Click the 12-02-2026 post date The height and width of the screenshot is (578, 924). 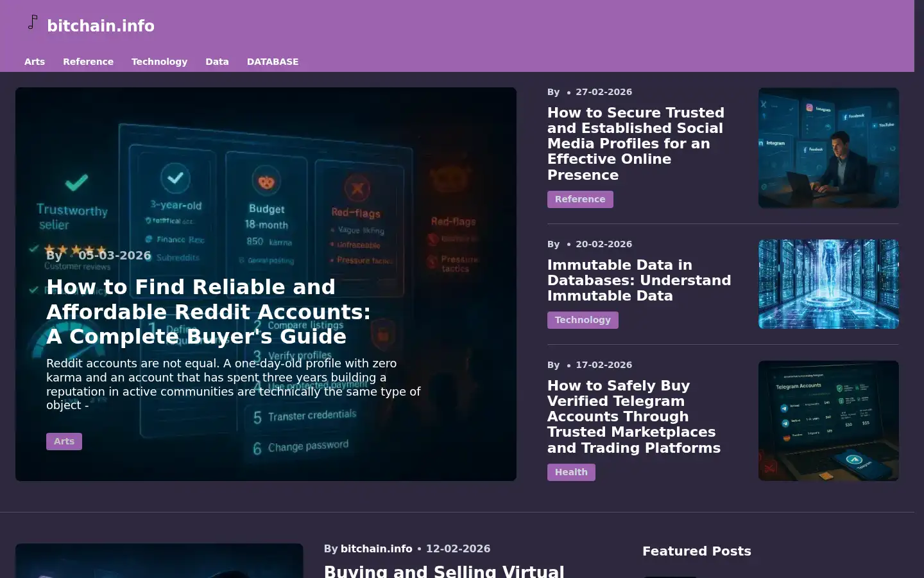pyautogui.click(x=458, y=548)
